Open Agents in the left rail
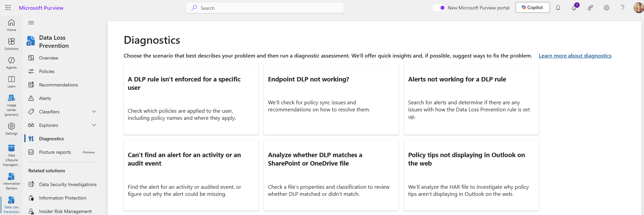This screenshot has height=215, width=644. 11,63
